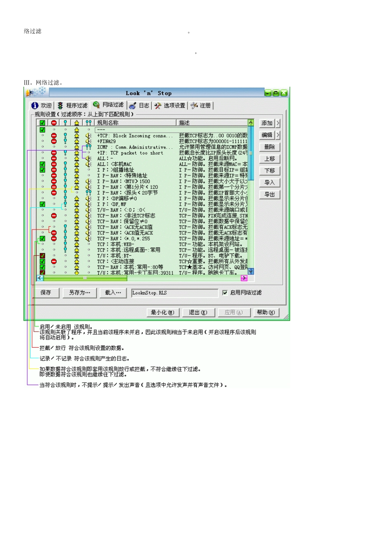Click the yellow arrow icon in the 保留位≠0 row
The width and height of the screenshot is (392, 555).
pos(77,221)
